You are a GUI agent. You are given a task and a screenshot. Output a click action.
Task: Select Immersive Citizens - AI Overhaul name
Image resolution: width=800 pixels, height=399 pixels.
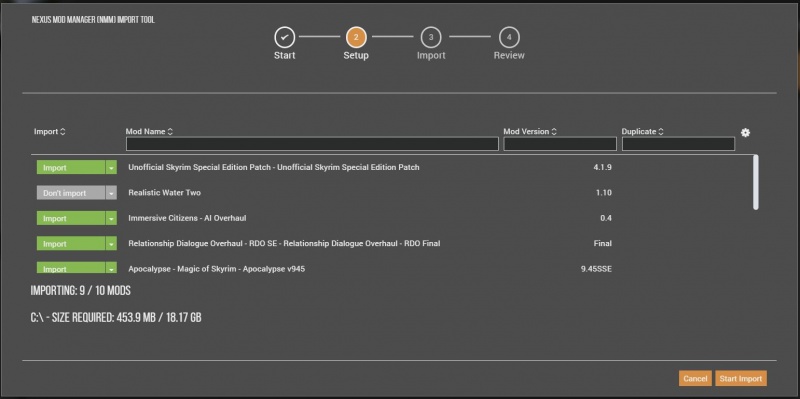187,218
